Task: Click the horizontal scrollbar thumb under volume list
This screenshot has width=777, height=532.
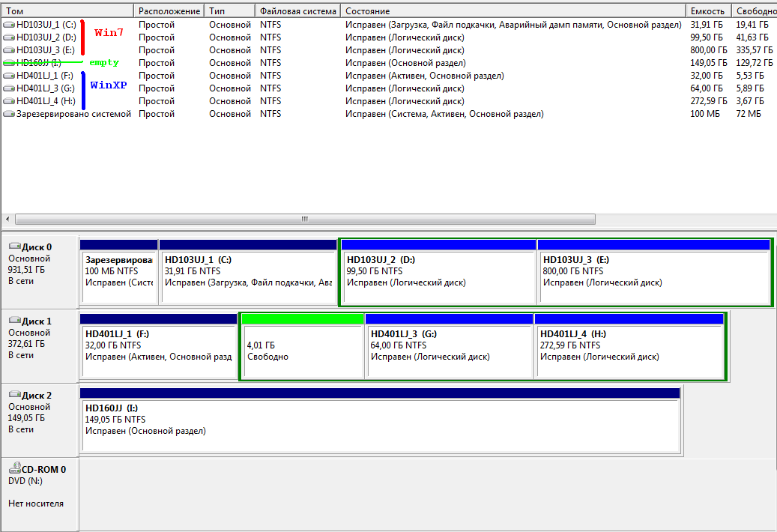Action: coord(305,220)
